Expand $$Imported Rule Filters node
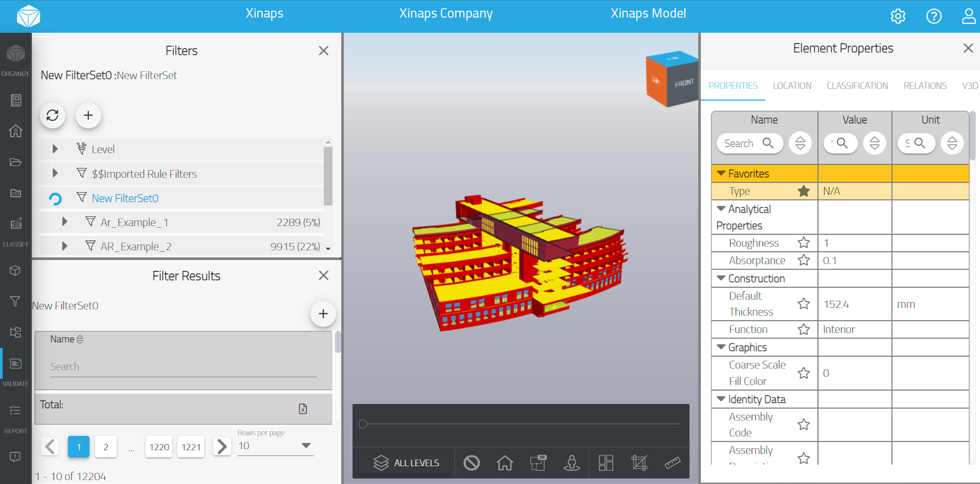This screenshot has width=980, height=484. coord(54,174)
